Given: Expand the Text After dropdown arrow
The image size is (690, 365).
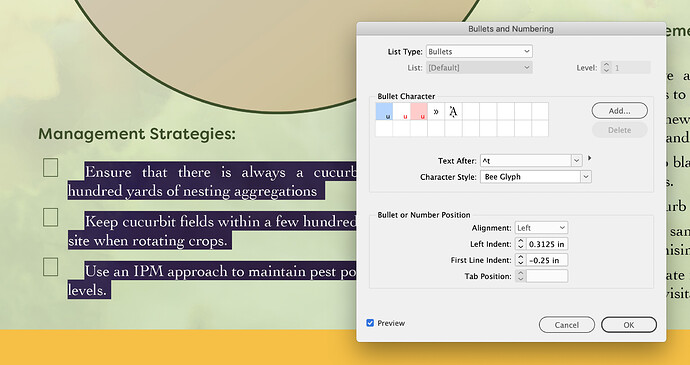Looking at the screenshot, I should tap(576, 161).
